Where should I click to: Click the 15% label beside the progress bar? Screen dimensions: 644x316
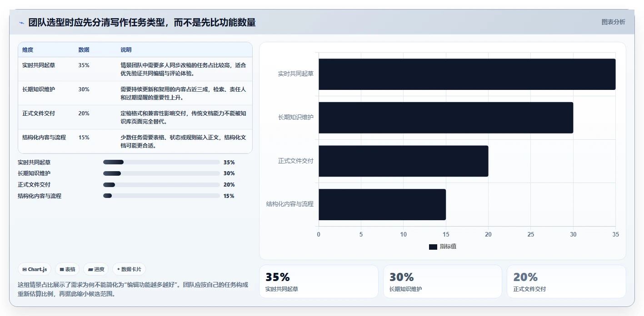coord(229,196)
